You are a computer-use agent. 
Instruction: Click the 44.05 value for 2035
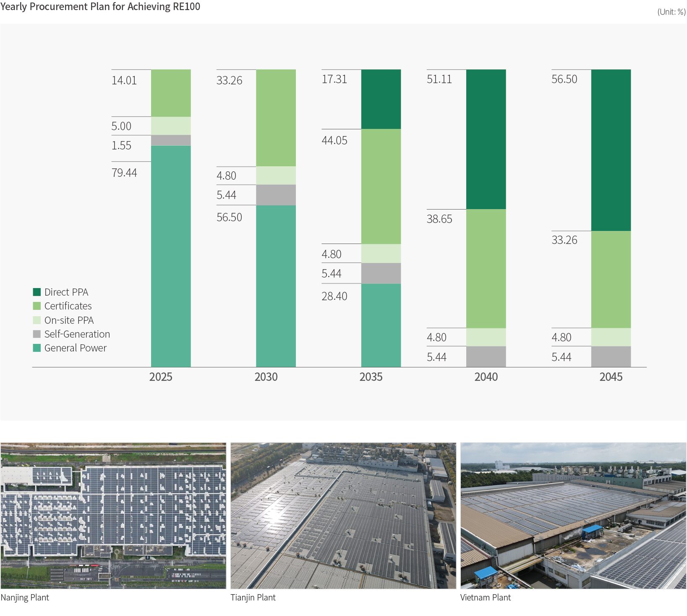[x=334, y=140]
